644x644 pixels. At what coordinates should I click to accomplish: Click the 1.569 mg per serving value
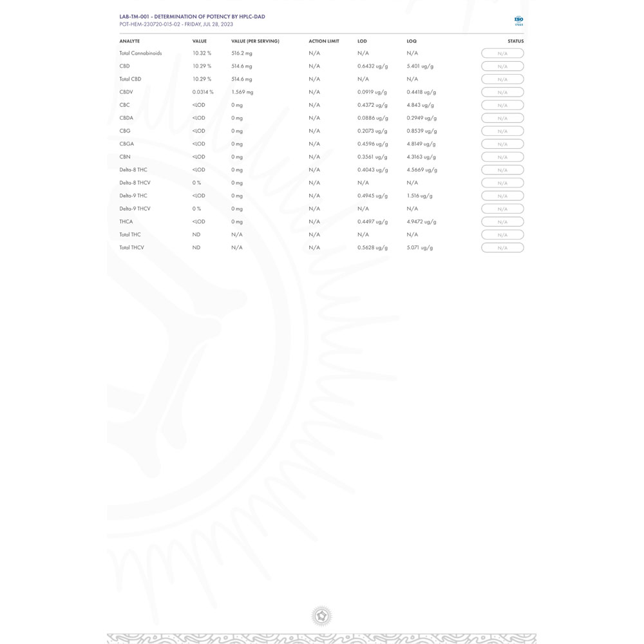(x=242, y=92)
